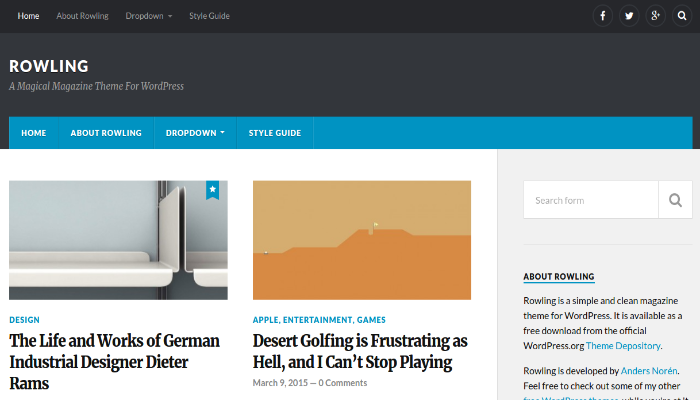This screenshot has height=400, width=700.
Task: Follow the Theme Depository link
Action: click(623, 346)
